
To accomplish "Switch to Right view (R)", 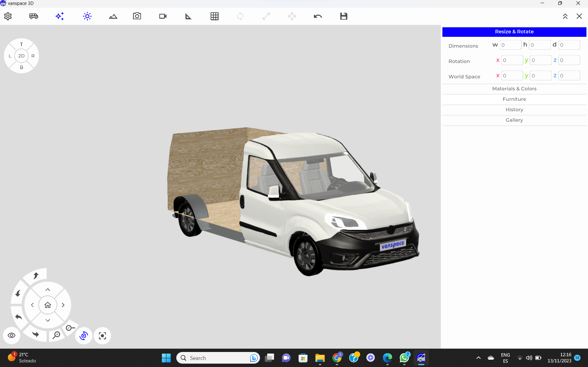I will pos(33,56).
